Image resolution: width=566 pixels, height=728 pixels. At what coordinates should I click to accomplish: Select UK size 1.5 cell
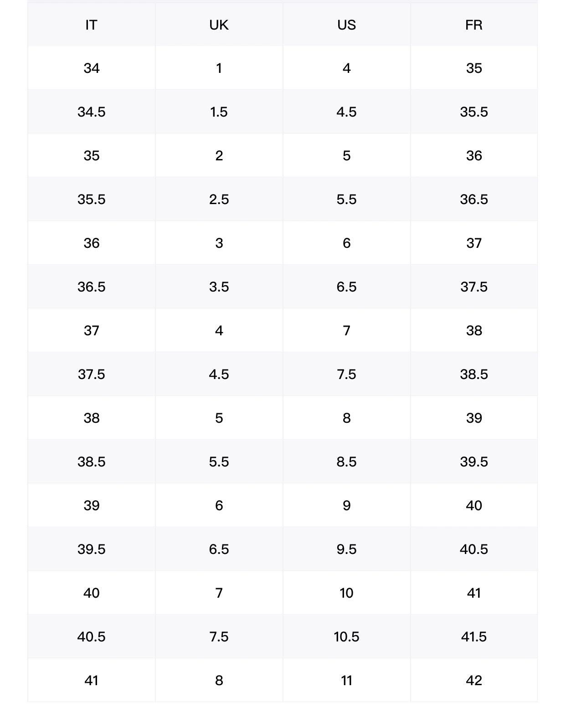pos(219,112)
